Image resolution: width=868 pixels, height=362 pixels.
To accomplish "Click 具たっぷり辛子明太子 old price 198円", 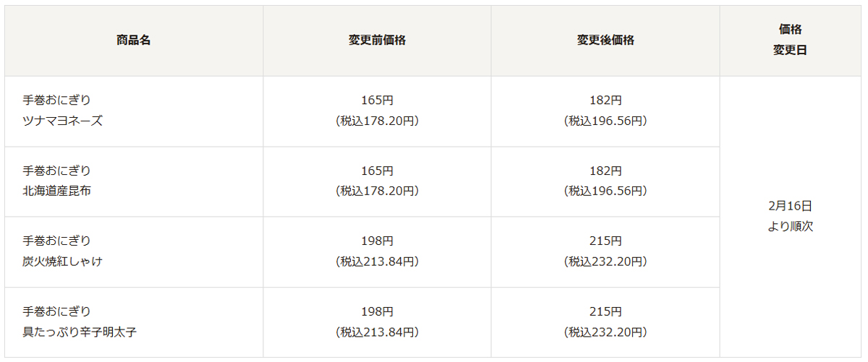I will [x=377, y=312].
